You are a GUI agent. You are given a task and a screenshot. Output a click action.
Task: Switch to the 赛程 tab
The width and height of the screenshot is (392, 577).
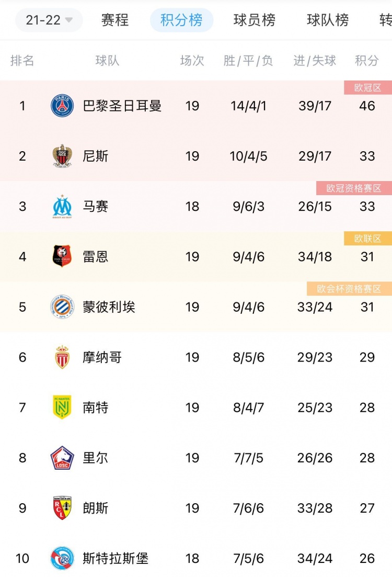coord(115,20)
